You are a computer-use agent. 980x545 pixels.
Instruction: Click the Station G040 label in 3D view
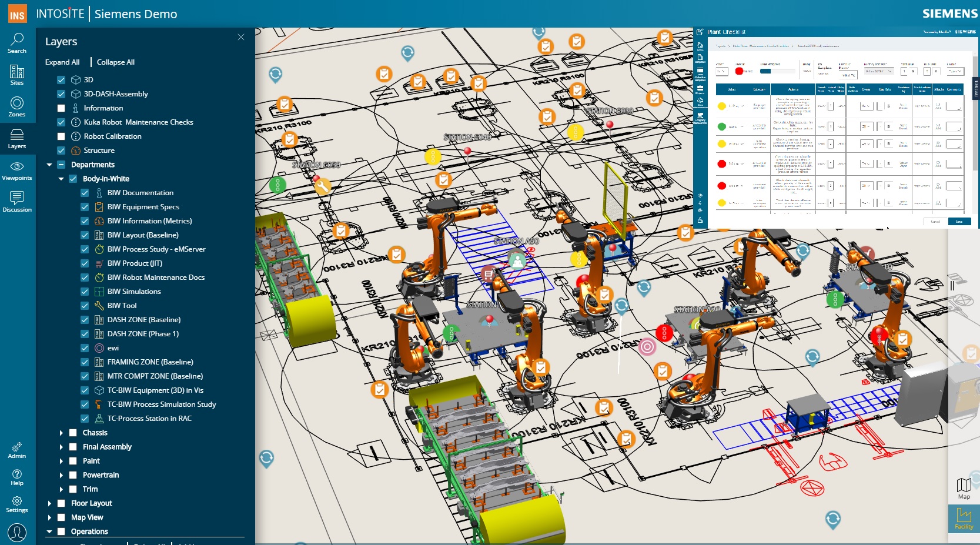pyautogui.click(x=467, y=137)
